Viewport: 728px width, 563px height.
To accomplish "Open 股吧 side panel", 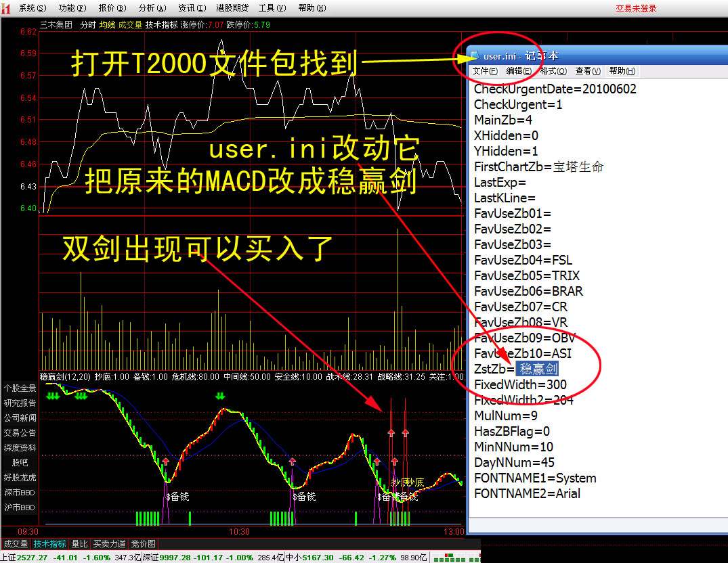I will pyautogui.click(x=20, y=462).
